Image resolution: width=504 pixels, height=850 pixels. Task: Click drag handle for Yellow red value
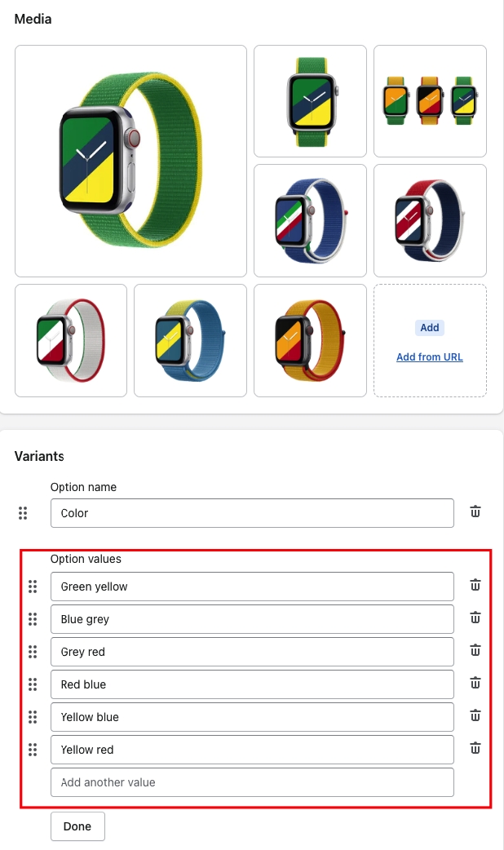click(33, 750)
